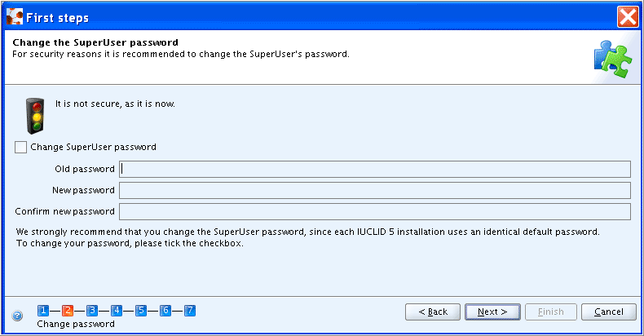The width and height of the screenshot is (644, 336).
Task: Select the highlighted step 2 icon
Action: (x=68, y=311)
